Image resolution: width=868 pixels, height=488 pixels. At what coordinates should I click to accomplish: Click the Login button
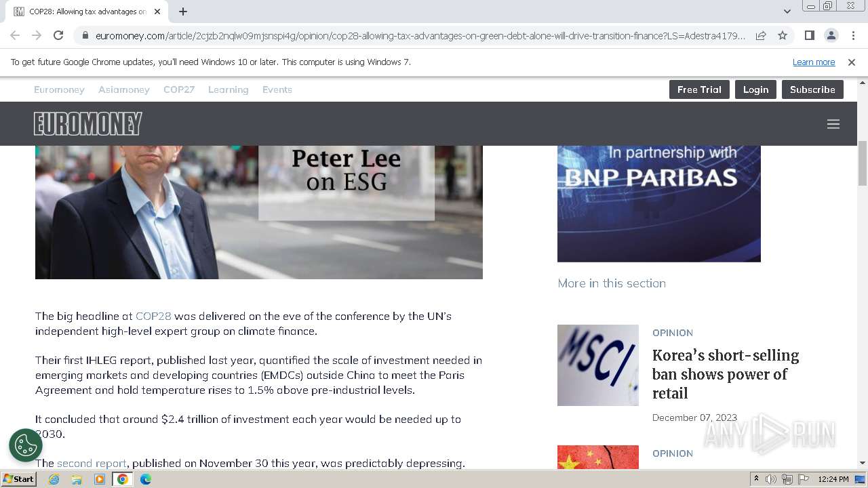pyautogui.click(x=755, y=89)
